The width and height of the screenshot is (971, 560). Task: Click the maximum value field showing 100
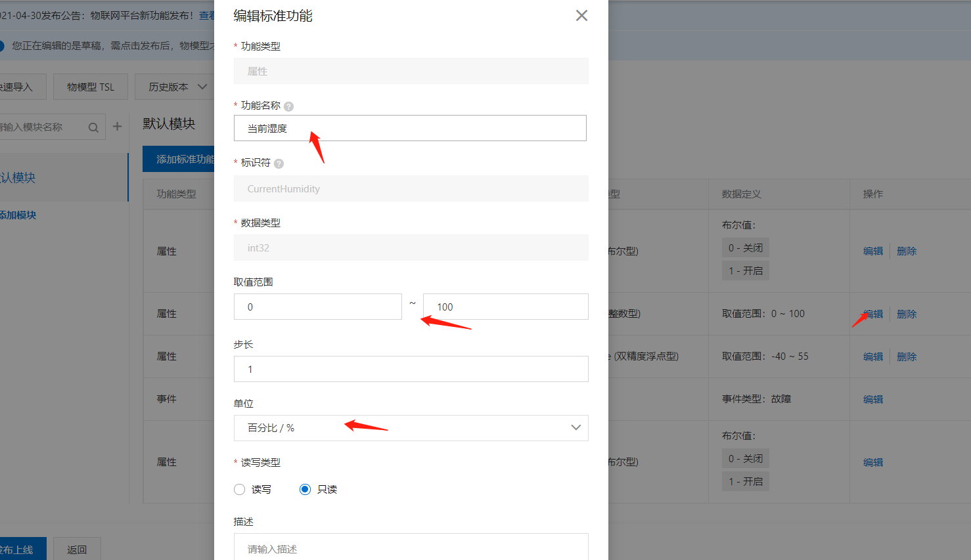pyautogui.click(x=506, y=307)
